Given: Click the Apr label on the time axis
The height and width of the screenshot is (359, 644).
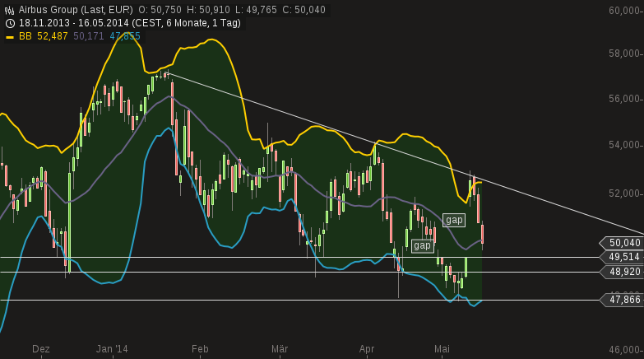Looking at the screenshot, I should pos(367,349).
